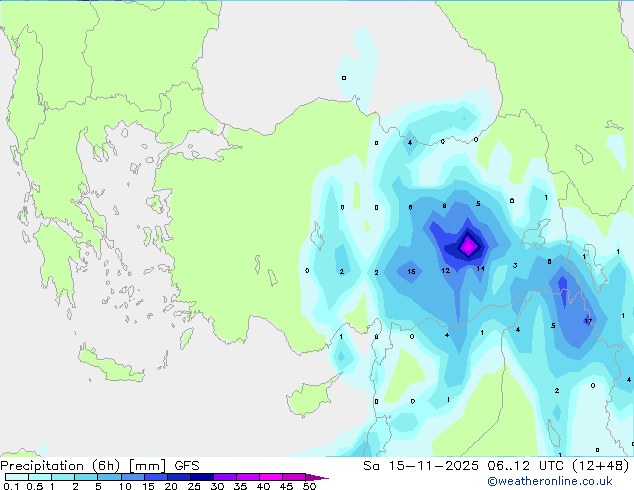The image size is (634, 490).
Task: Pick the 10–15 mm legend color box
Action: click(133, 477)
